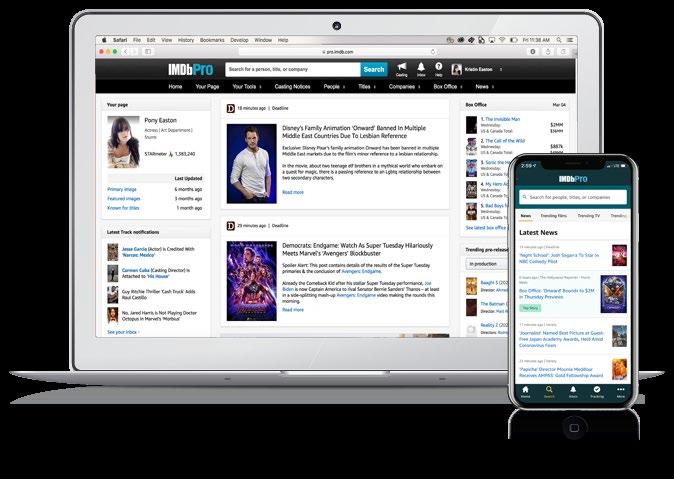Expand the Your Tools dropdown

coord(247,86)
